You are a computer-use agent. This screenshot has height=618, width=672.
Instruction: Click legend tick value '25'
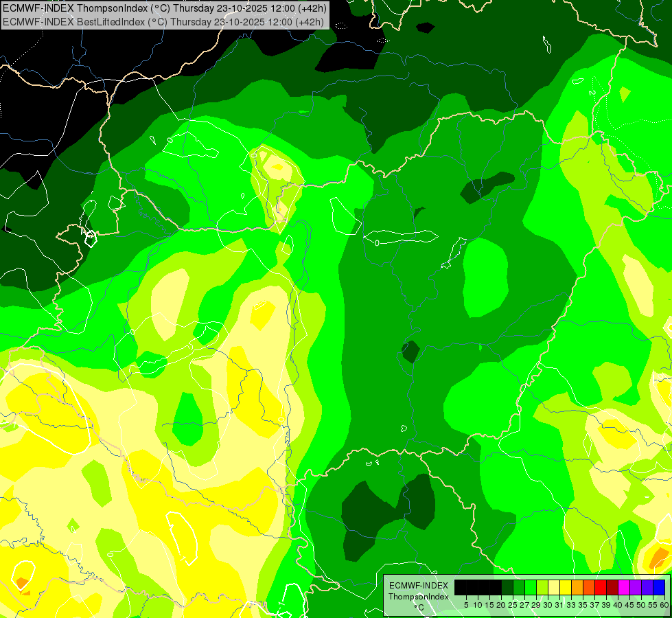[513, 605]
